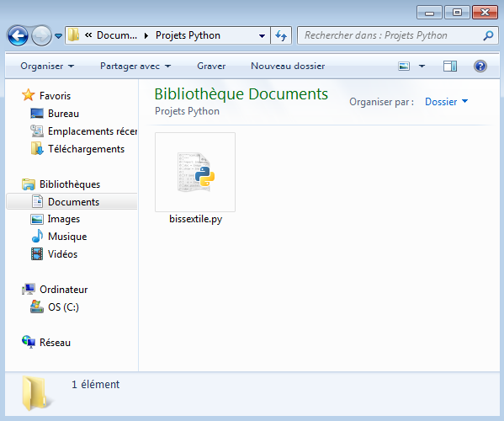Screen dimensions: 504x421
Task: Expand breadcrumb arrow before Projets Python
Action: pos(146,35)
